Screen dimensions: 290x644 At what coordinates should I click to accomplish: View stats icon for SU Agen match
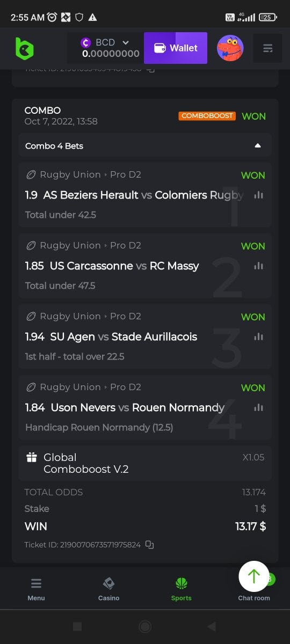tap(259, 336)
